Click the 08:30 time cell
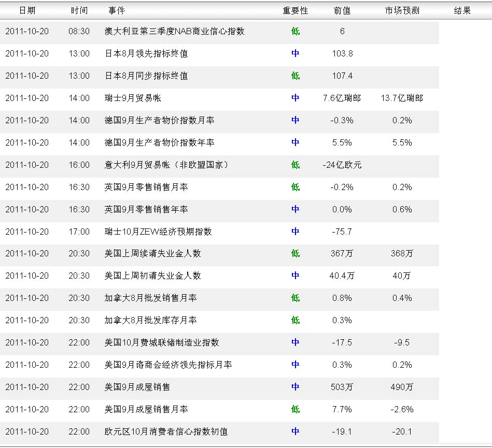Viewport: 492px width, 448px height. pyautogui.click(x=79, y=32)
